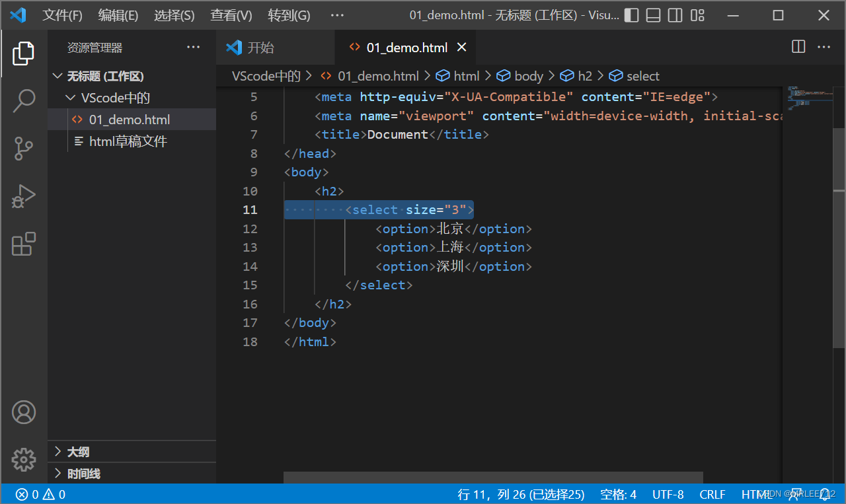The height and width of the screenshot is (504, 846).
Task: Click the body breadcrumb segment
Action: point(519,76)
